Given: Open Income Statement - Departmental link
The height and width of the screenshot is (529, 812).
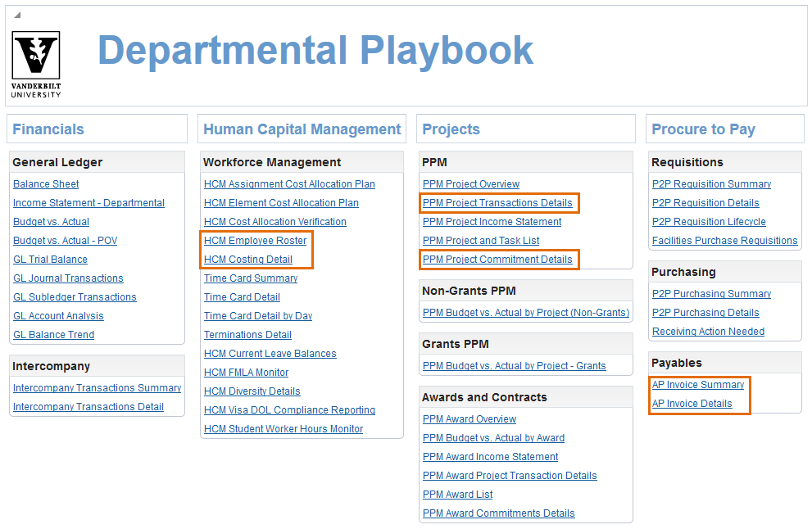Looking at the screenshot, I should pyautogui.click(x=88, y=203).
